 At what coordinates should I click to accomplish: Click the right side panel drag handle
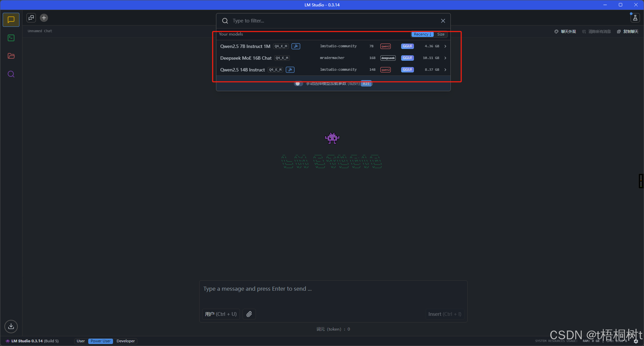click(641, 181)
